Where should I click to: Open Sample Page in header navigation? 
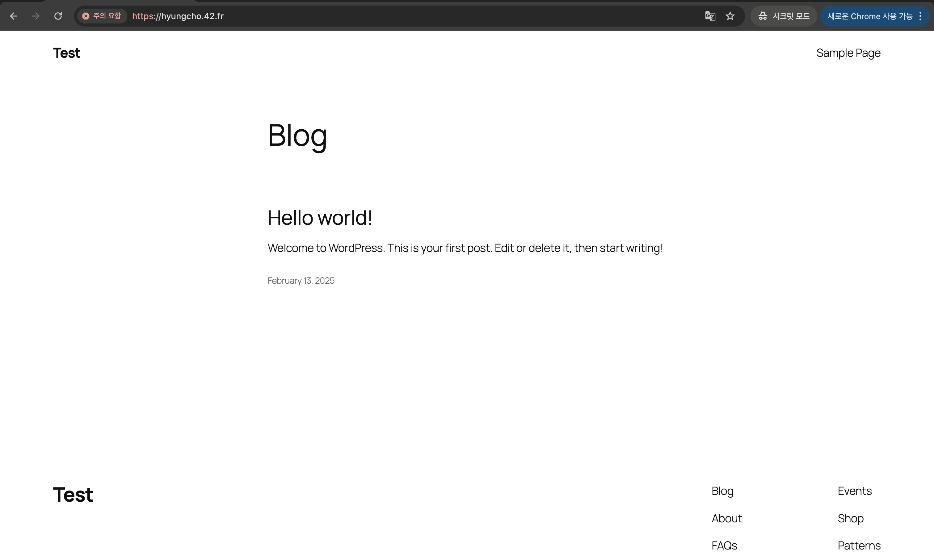click(x=848, y=53)
